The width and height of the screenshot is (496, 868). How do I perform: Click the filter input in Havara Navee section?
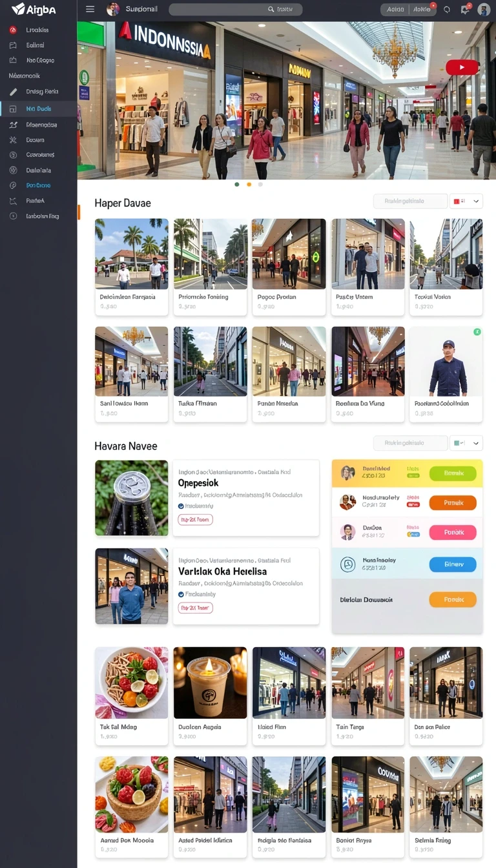[410, 443]
